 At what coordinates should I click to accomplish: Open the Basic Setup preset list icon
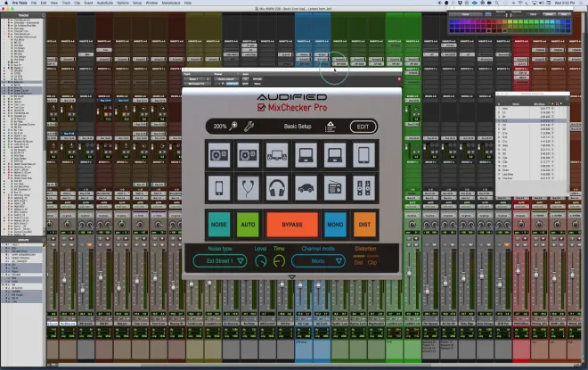[330, 127]
